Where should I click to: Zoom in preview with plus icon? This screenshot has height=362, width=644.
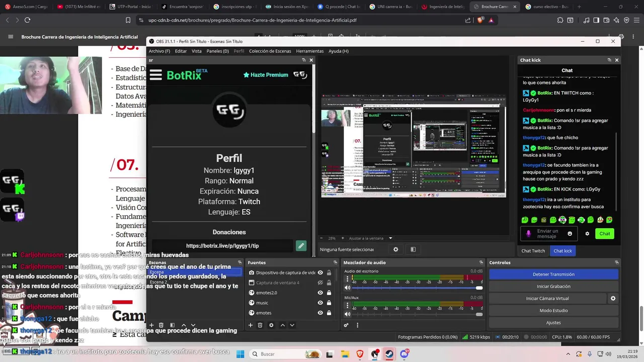coord(343,238)
